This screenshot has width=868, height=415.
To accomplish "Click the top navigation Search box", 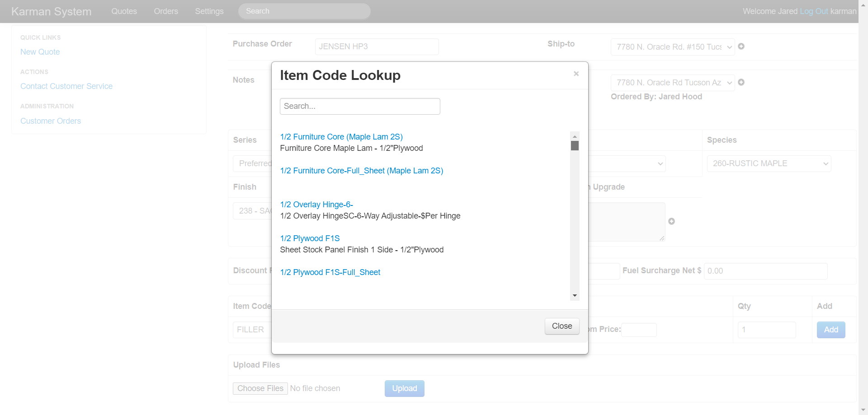I will pos(304,11).
